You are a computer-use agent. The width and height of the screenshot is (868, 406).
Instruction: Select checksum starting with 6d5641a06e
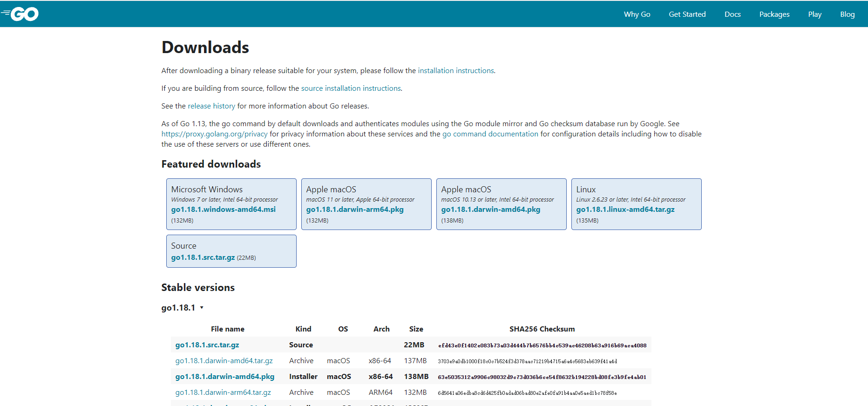[x=527, y=393]
